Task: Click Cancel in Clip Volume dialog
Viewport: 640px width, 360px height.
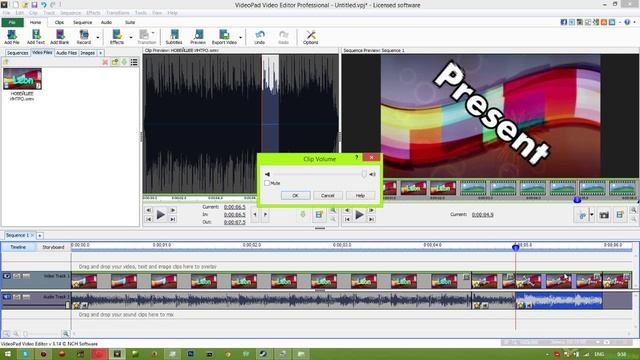Action: click(x=328, y=196)
